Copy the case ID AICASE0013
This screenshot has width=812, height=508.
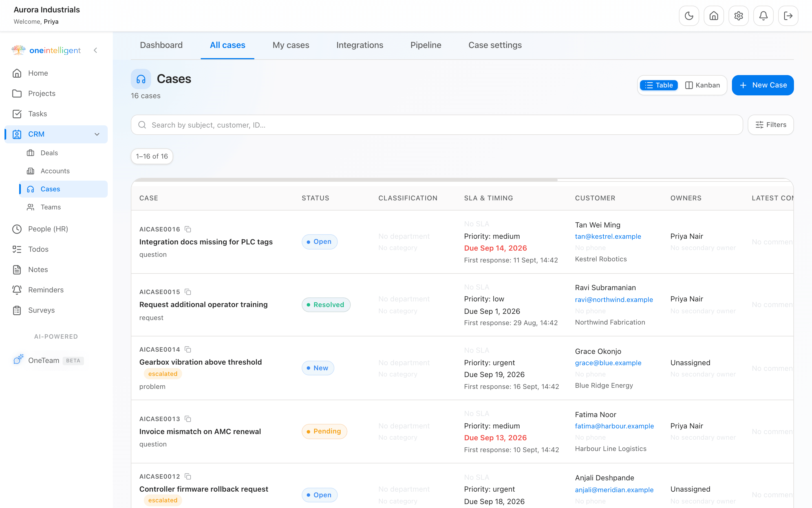pyautogui.click(x=188, y=419)
